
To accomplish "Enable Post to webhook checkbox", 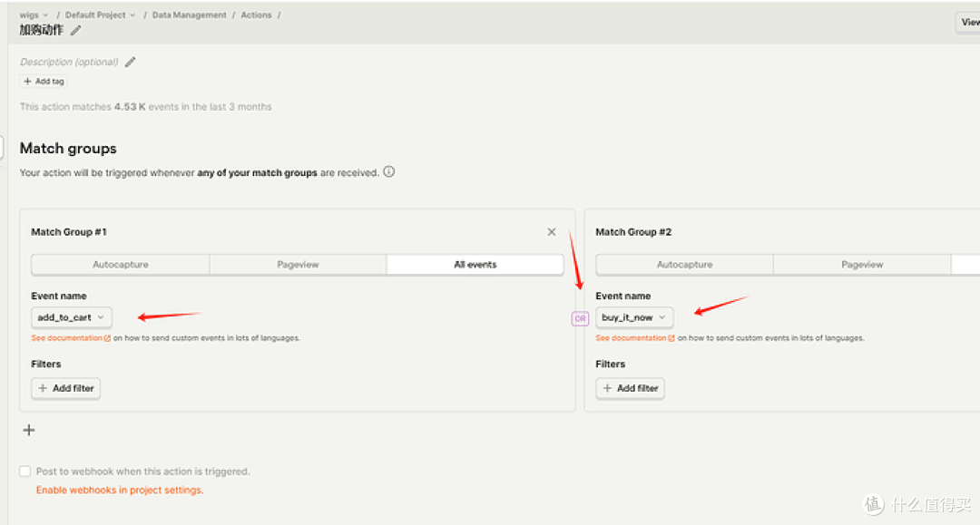I will (25, 472).
